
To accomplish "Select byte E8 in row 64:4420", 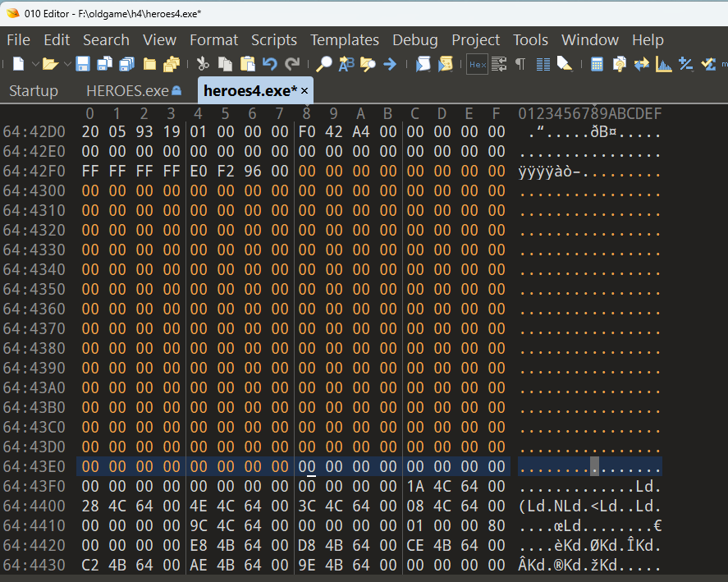I will click(x=199, y=545).
